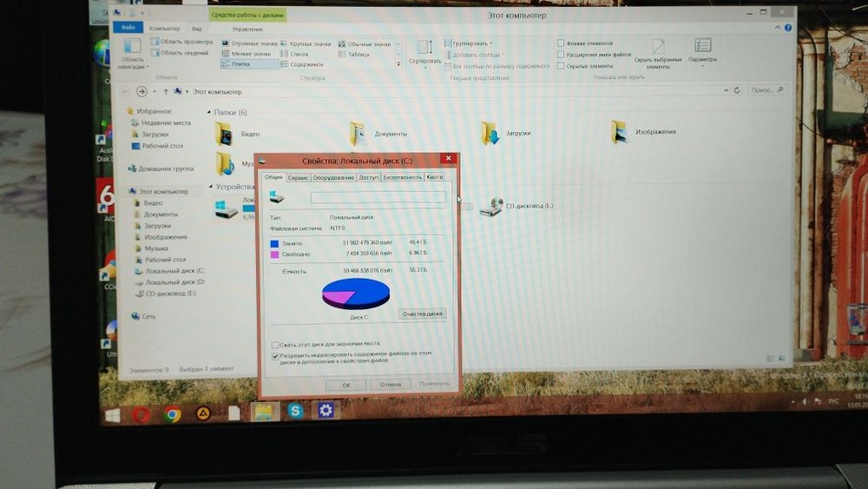868x489 pixels.
Task: Choose the Таблица layout
Action: (354, 54)
